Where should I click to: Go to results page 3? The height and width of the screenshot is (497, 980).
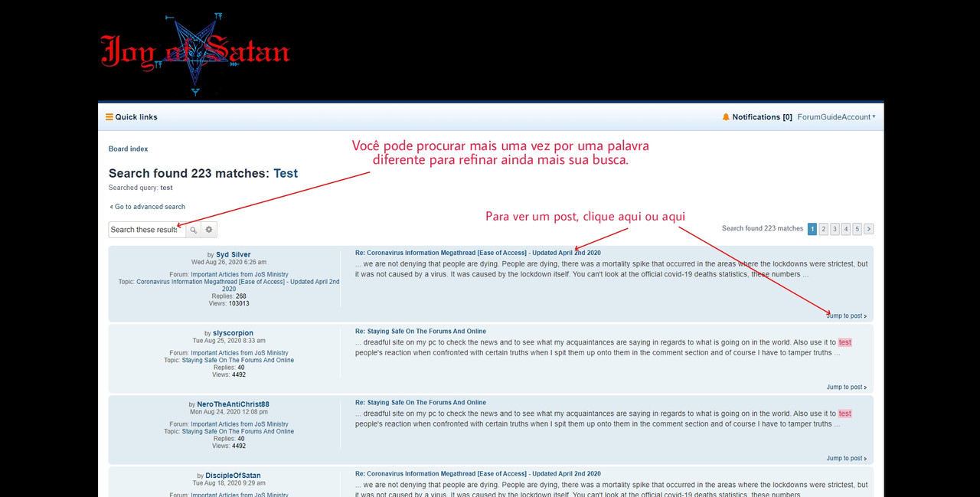835,229
